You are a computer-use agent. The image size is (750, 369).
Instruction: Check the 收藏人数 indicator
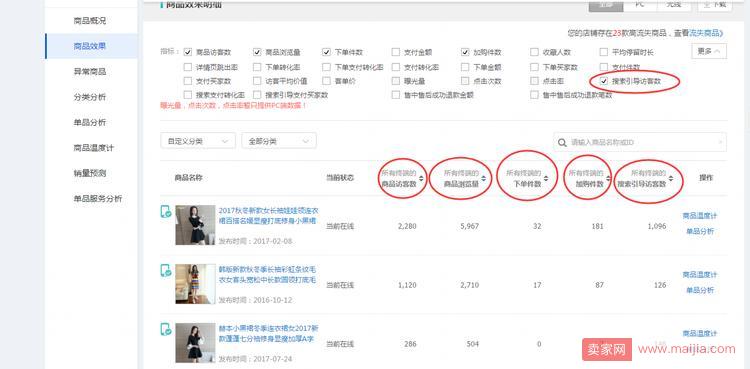(534, 52)
